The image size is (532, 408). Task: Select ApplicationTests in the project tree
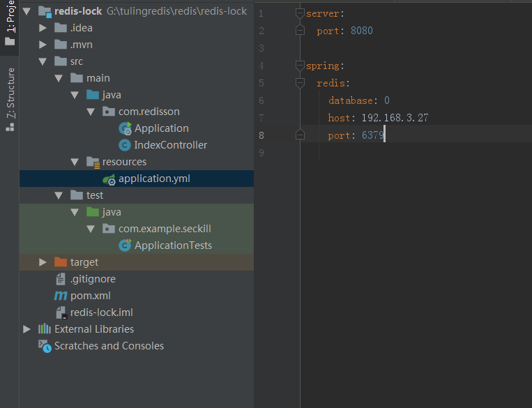(x=137, y=245)
